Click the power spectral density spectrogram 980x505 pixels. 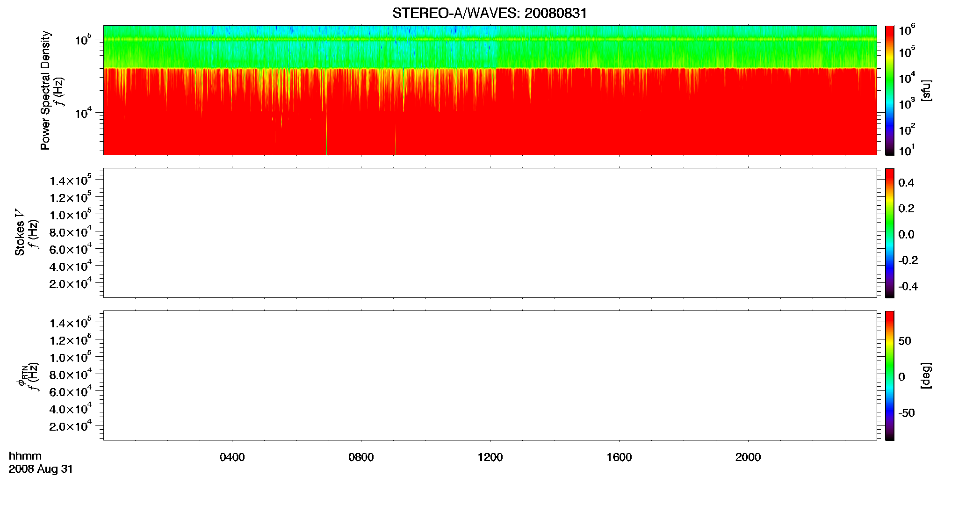490,90
